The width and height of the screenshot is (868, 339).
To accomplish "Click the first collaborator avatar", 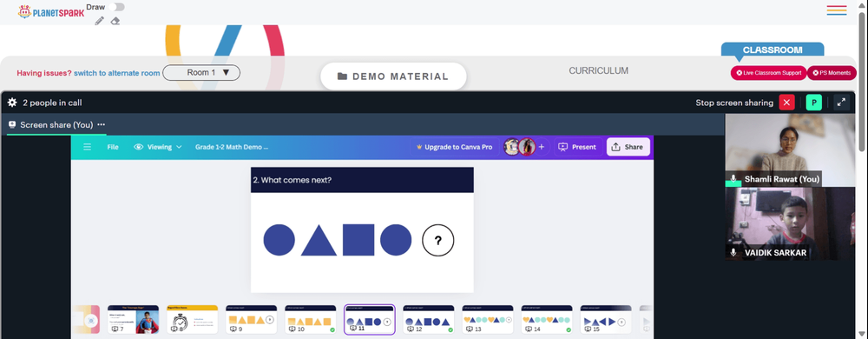I will pos(511,147).
